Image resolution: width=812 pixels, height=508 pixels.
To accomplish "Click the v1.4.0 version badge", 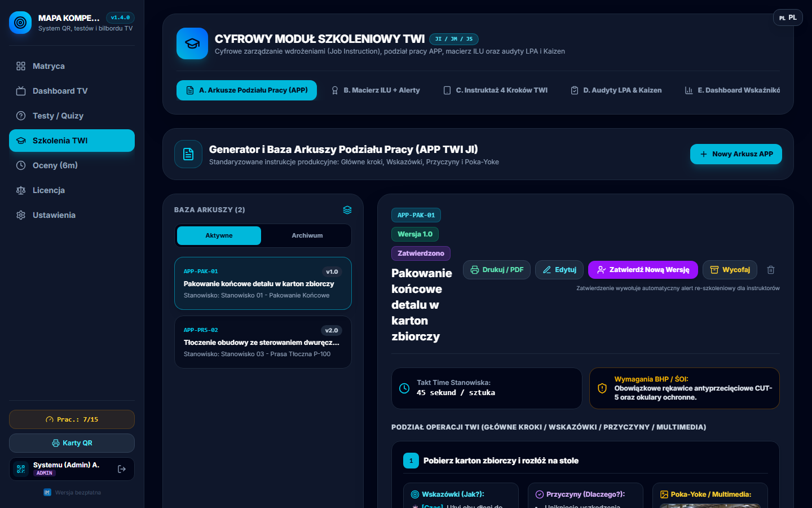I will [x=120, y=17].
